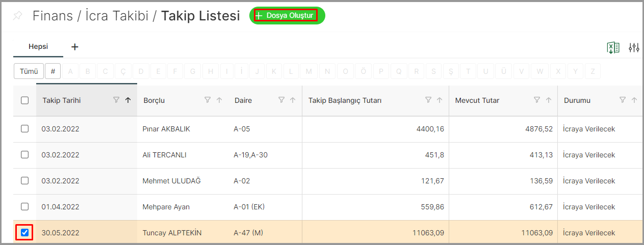Click the Ali TERCANLI cell
Image resolution: width=644 pixels, height=245 pixels.
point(165,155)
